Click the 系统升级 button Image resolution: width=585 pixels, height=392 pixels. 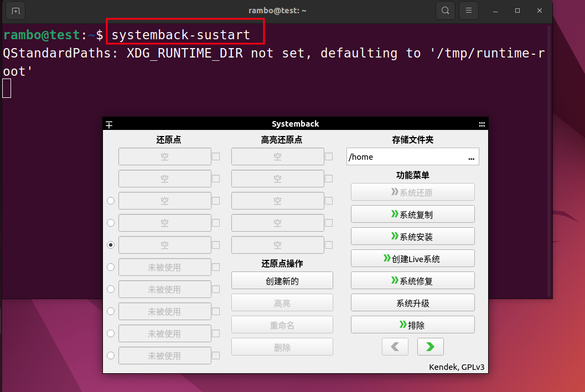coord(412,303)
